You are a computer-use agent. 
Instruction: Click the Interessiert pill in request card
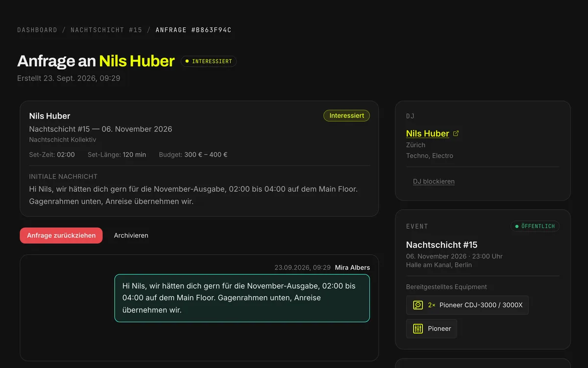pos(346,116)
